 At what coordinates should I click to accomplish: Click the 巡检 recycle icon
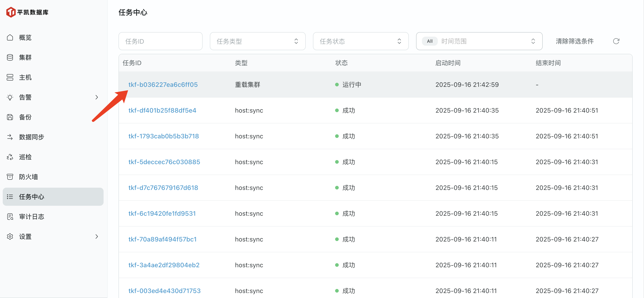[x=10, y=157]
